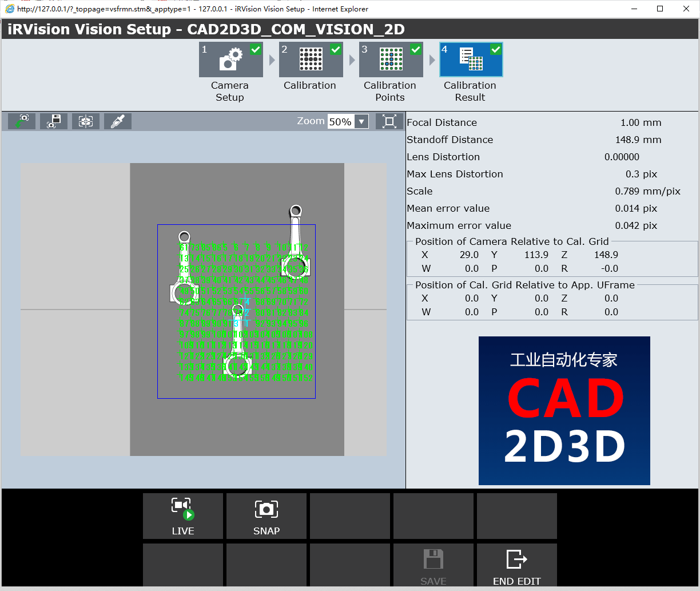This screenshot has width=700, height=591.
Task: Select camera position X value 29.0
Action: point(469,255)
